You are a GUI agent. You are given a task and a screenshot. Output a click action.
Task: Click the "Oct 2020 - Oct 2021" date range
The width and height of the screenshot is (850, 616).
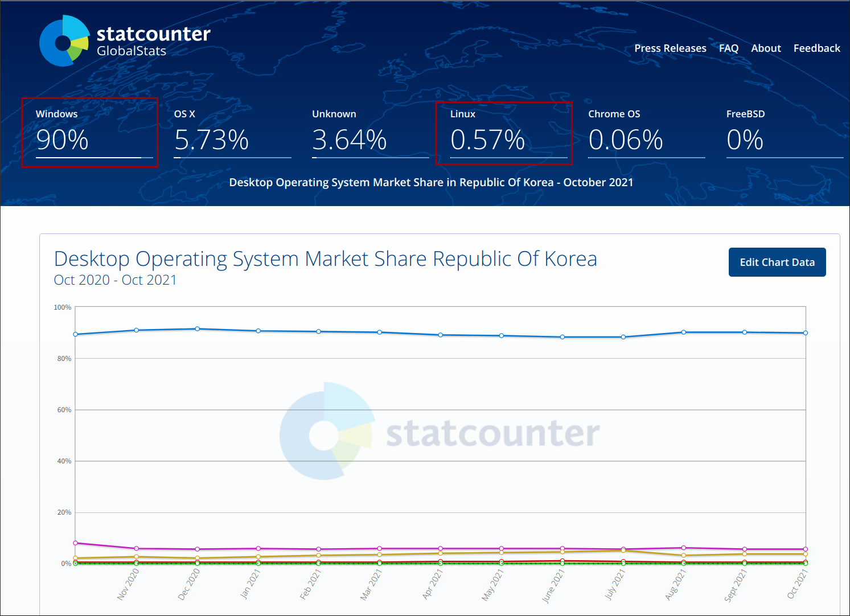[x=115, y=280]
